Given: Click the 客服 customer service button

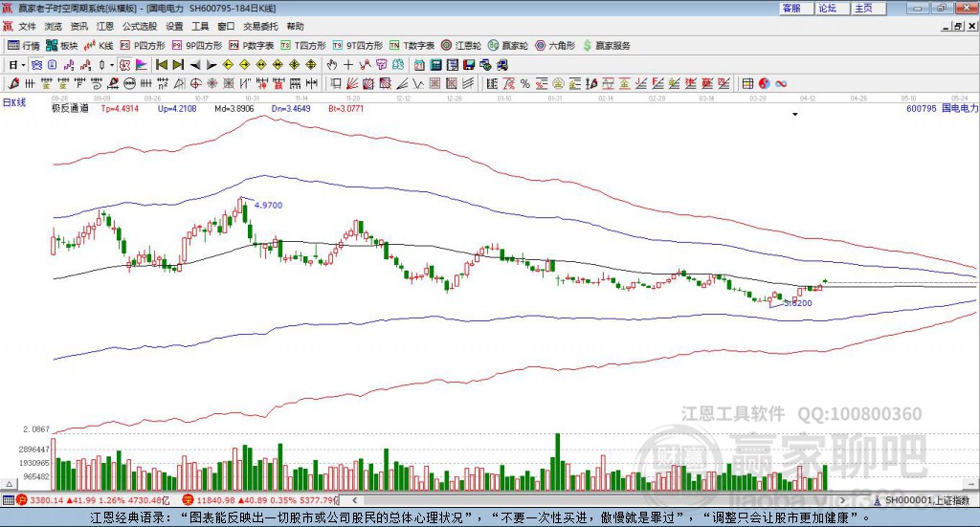Looking at the screenshot, I should [x=791, y=8].
